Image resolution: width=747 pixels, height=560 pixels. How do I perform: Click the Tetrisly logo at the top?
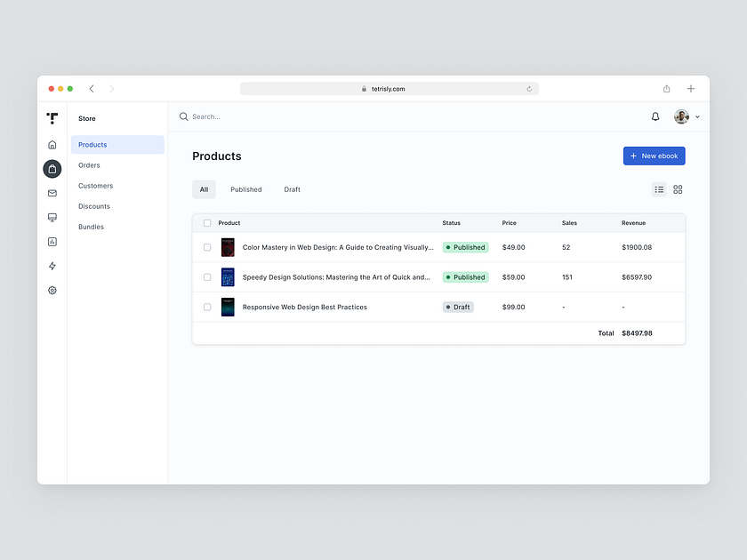point(52,117)
